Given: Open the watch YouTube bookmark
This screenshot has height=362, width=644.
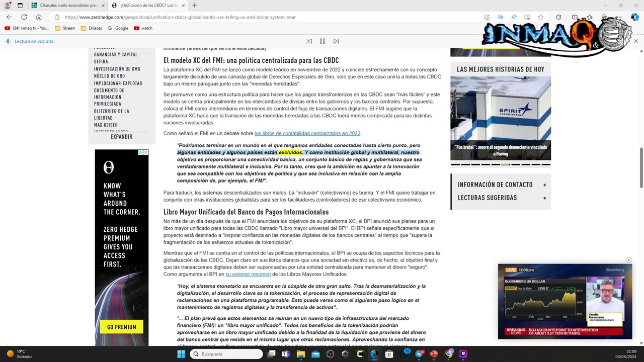Looking at the screenshot, I should coord(143,28).
